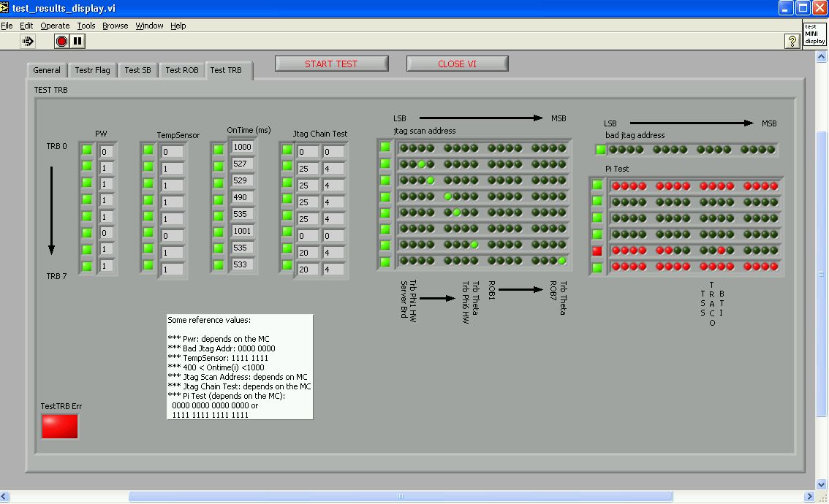Click the Run arrow in the toolbar

(28, 42)
